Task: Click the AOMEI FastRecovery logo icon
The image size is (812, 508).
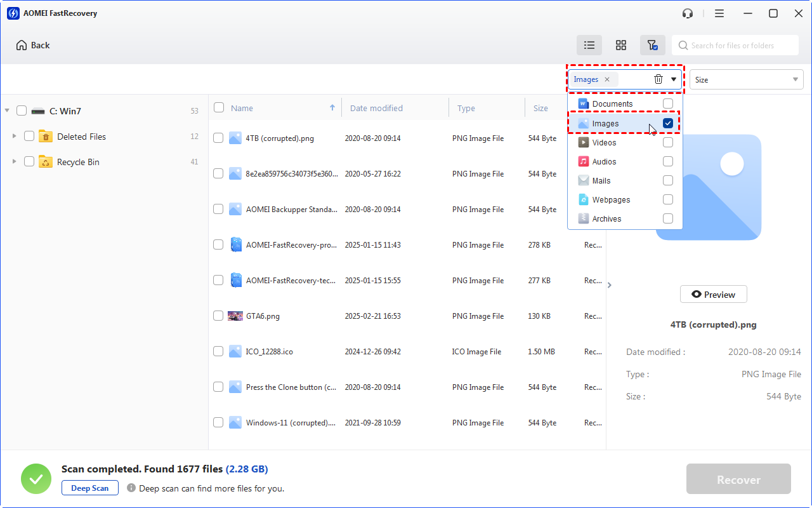Action: tap(13, 13)
